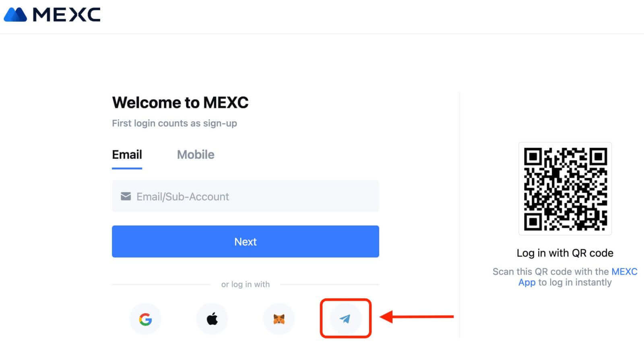Click the 'Welcome to MEXC' heading
This screenshot has height=349, width=644.
(180, 103)
